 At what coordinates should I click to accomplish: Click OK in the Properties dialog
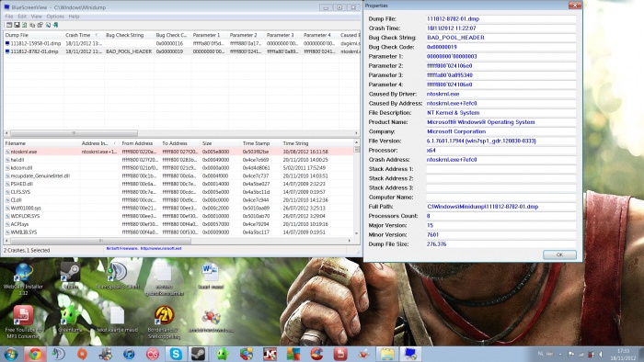point(559,255)
